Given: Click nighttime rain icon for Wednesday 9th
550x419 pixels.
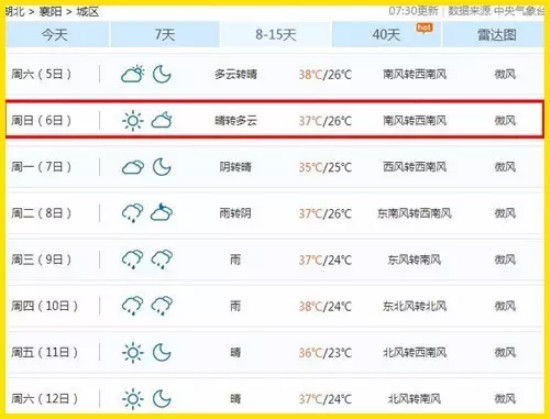Looking at the screenshot, I should pyautogui.click(x=162, y=259).
